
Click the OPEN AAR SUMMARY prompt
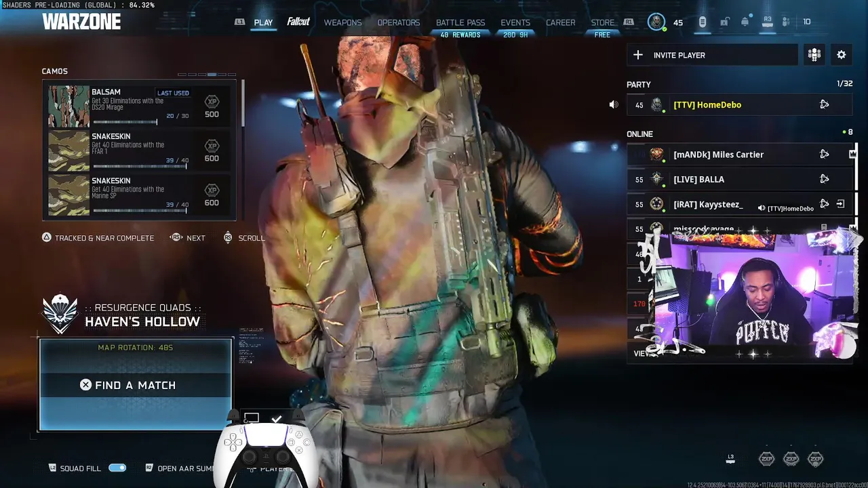(180, 468)
